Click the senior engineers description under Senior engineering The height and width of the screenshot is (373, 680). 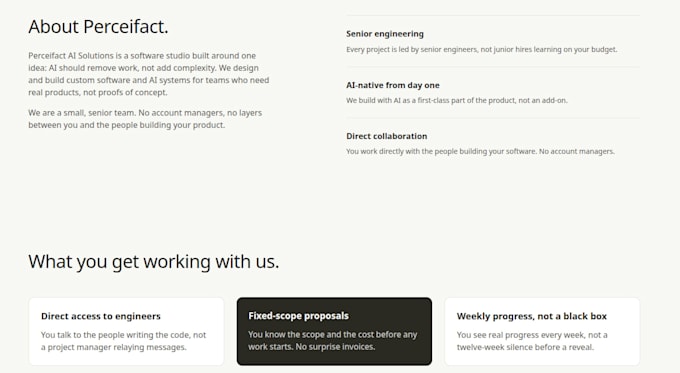[x=481, y=49]
